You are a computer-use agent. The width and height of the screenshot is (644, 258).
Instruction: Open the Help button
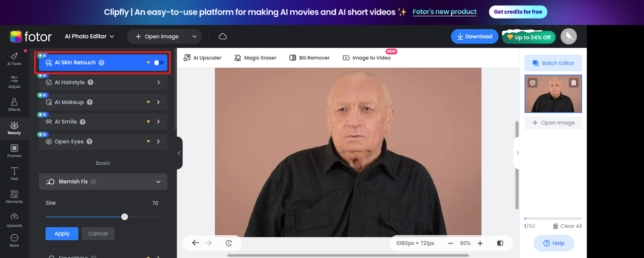[x=553, y=243]
